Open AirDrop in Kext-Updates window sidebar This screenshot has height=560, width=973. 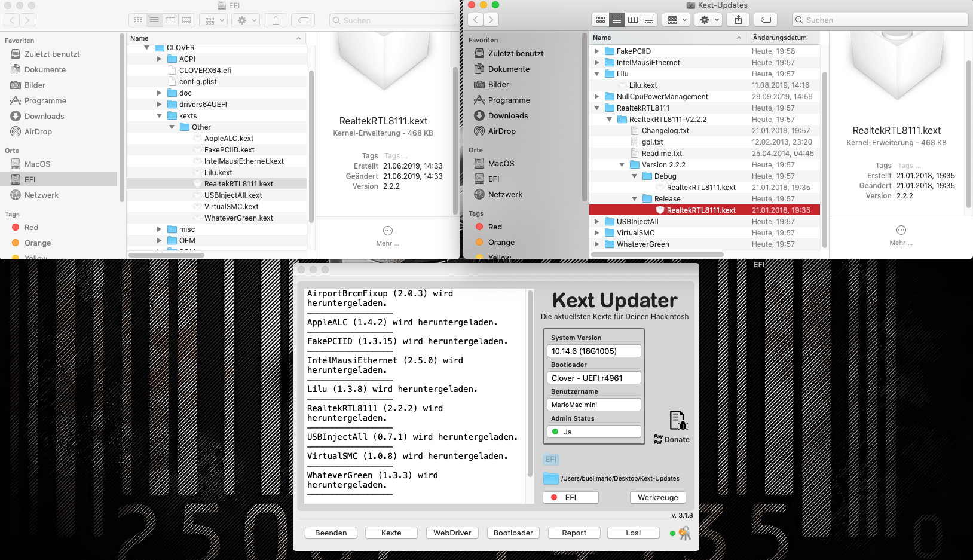tap(501, 131)
